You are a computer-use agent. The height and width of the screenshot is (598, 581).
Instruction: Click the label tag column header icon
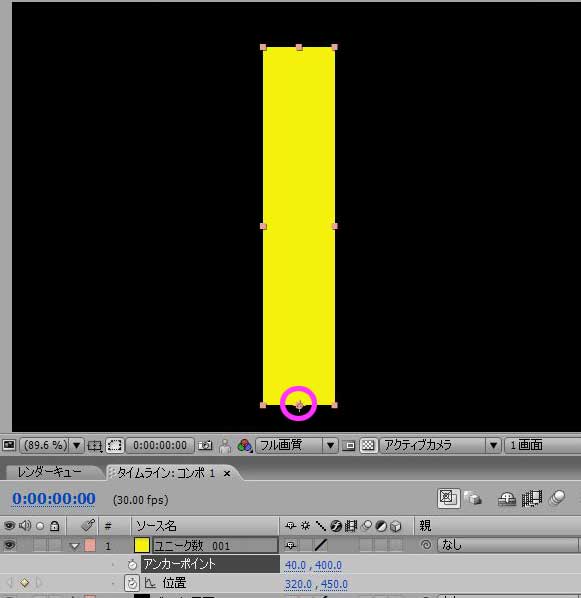88,526
